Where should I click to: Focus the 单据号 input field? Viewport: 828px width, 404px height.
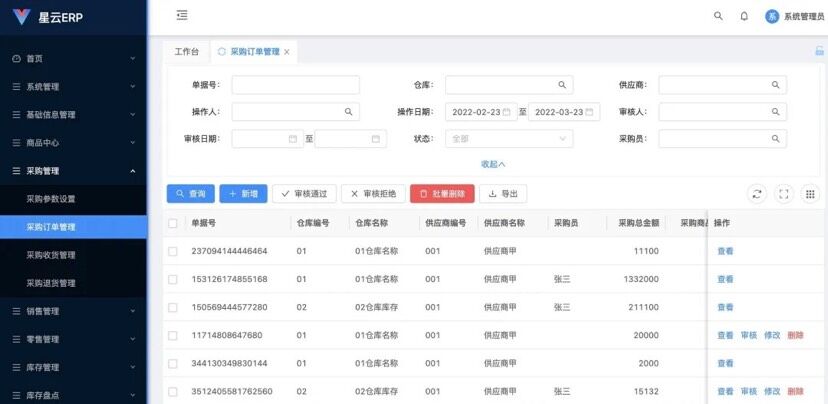295,85
